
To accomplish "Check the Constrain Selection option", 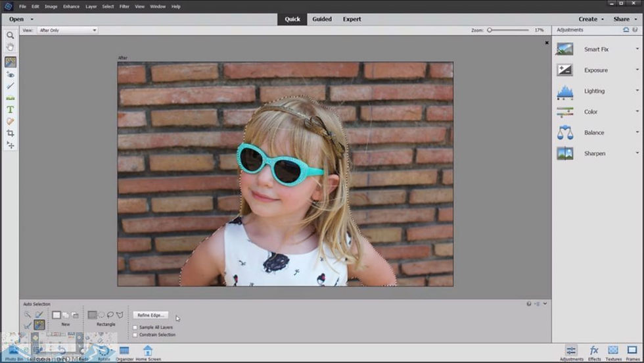I will pyautogui.click(x=135, y=335).
